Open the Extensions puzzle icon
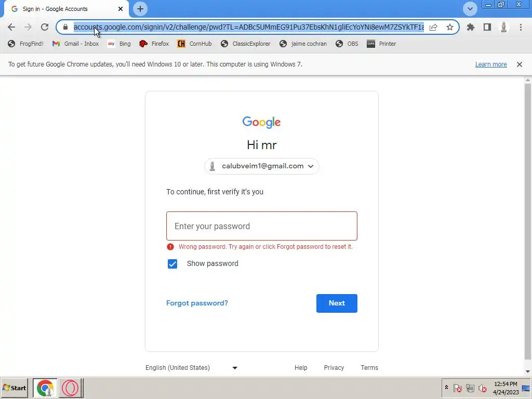Screen dimensions: 532x399 470,27
